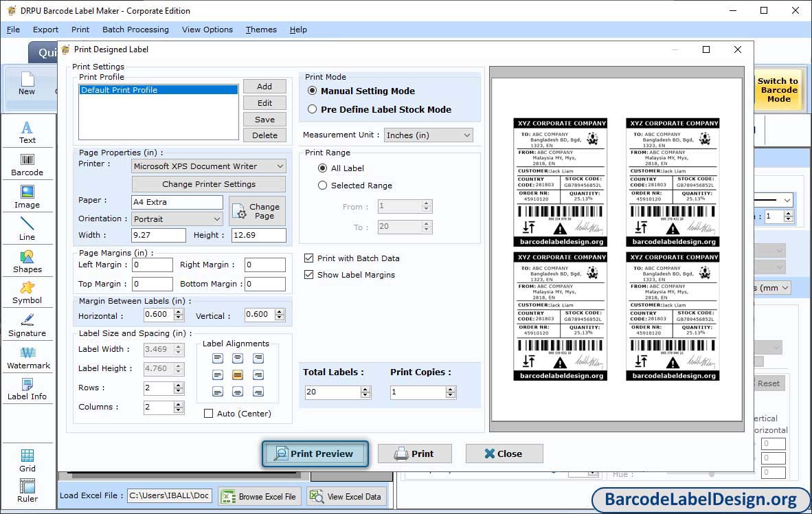Select the Signature tool in sidebar
Screen dimensions: 812x514
pyautogui.click(x=27, y=326)
